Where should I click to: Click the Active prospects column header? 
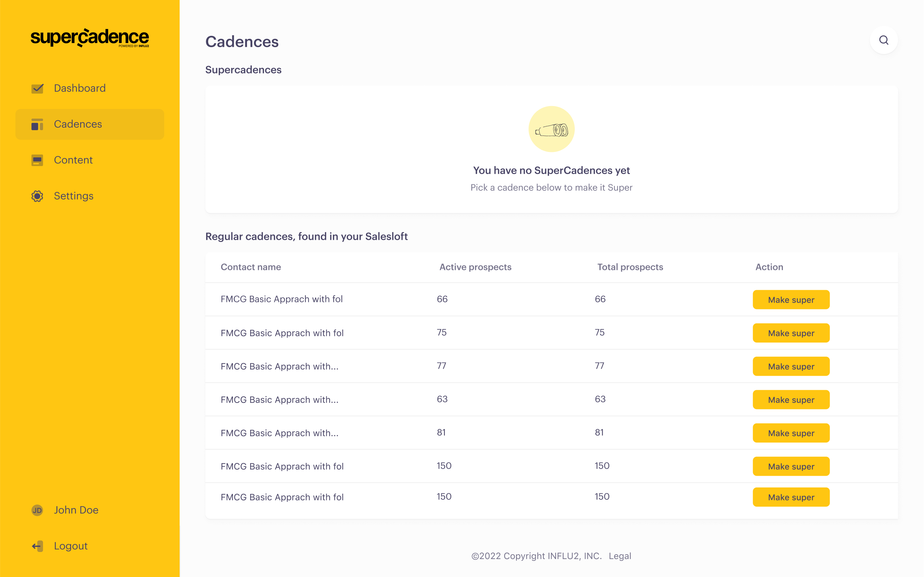(475, 267)
